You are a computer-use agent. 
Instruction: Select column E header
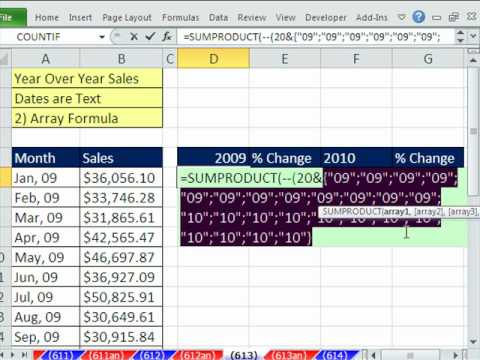pyautogui.click(x=285, y=59)
